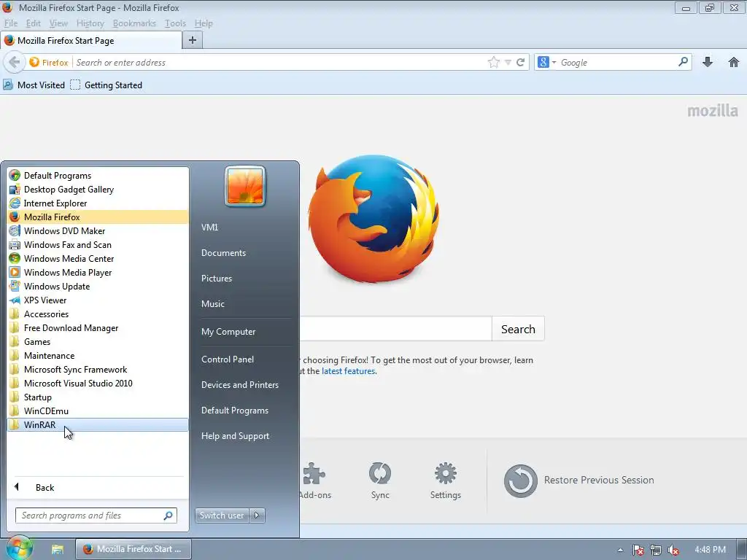Image resolution: width=747 pixels, height=560 pixels.
Task: Select the Mozilla Firefox Start Page tab
Action: click(x=91, y=41)
